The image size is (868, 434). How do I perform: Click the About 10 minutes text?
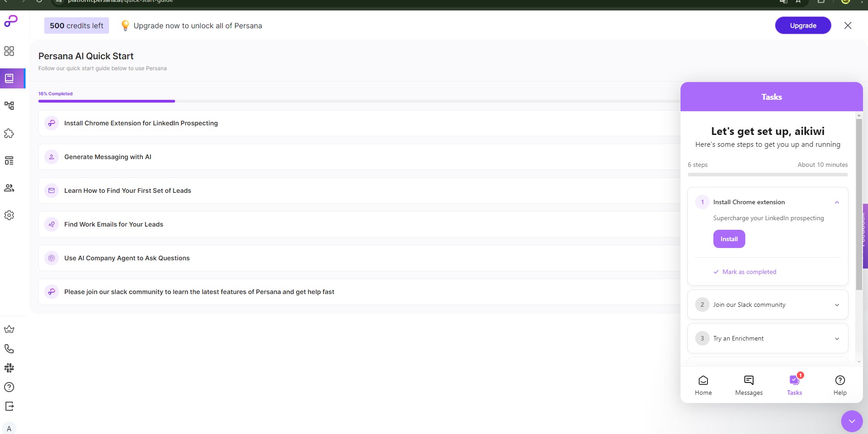click(822, 165)
